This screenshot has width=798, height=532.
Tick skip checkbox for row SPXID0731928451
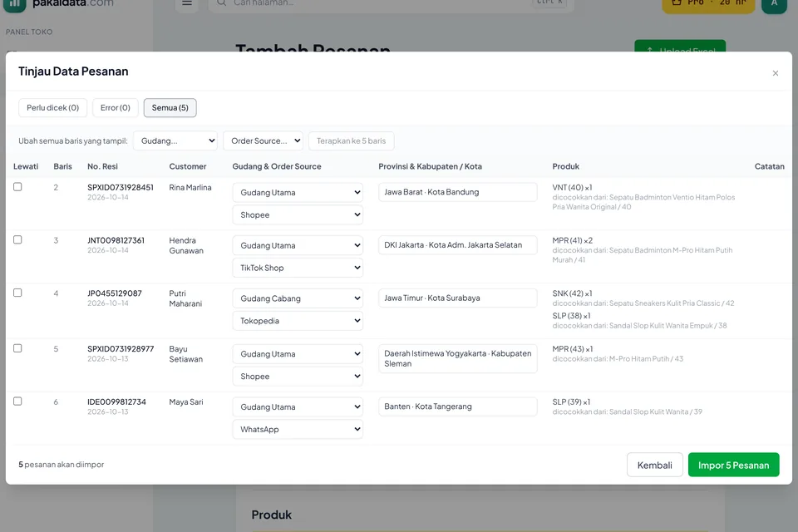17,187
